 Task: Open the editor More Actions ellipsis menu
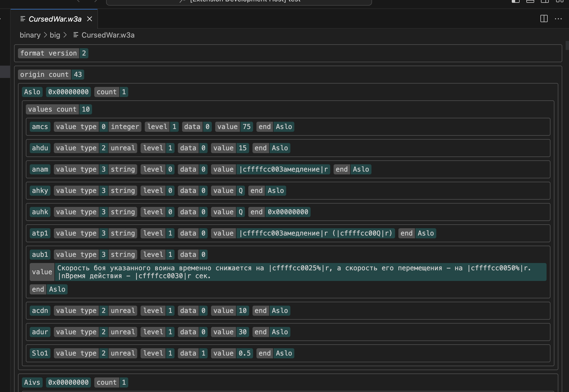tap(558, 19)
